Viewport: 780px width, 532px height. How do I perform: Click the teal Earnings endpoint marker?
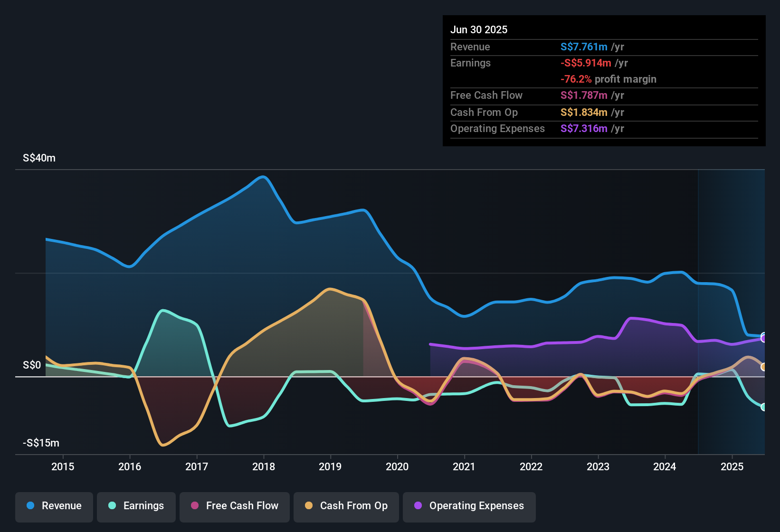coord(763,407)
